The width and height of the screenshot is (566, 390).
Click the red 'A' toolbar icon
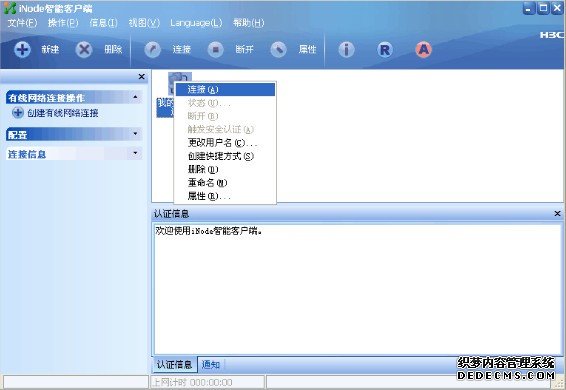[424, 49]
